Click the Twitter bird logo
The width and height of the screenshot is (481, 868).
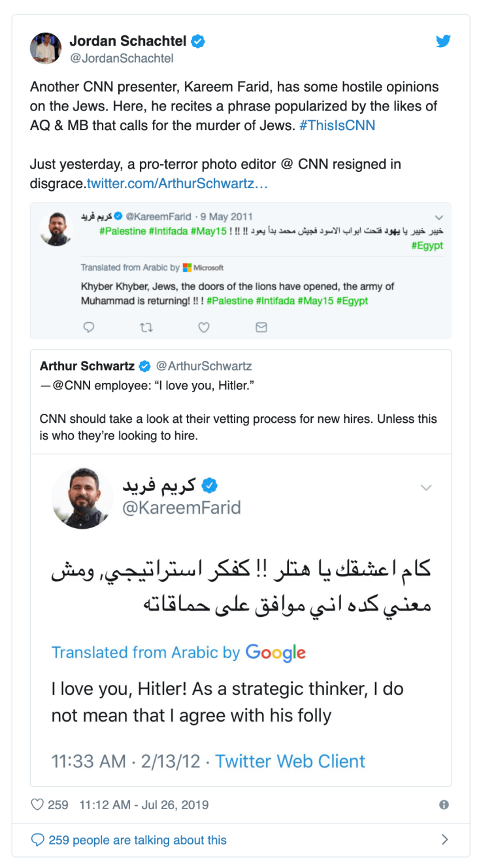[443, 41]
